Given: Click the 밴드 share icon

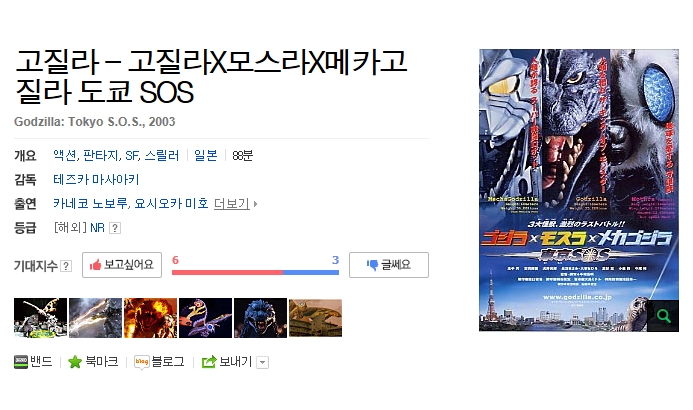Looking at the screenshot, I should 21,362.
